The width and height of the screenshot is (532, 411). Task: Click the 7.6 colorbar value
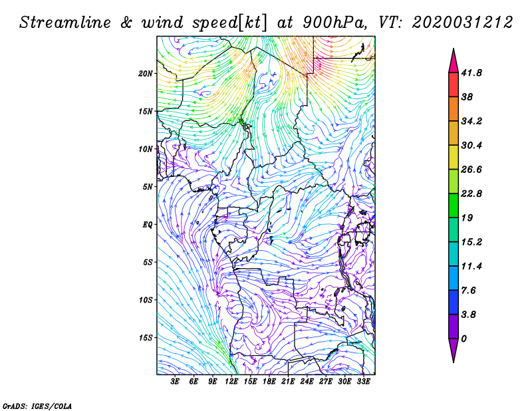468,290
